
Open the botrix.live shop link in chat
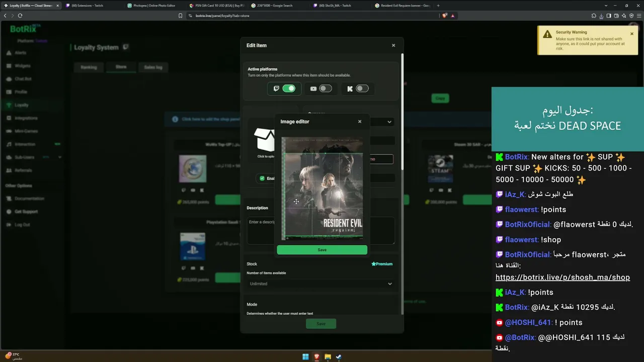[x=562, y=277]
